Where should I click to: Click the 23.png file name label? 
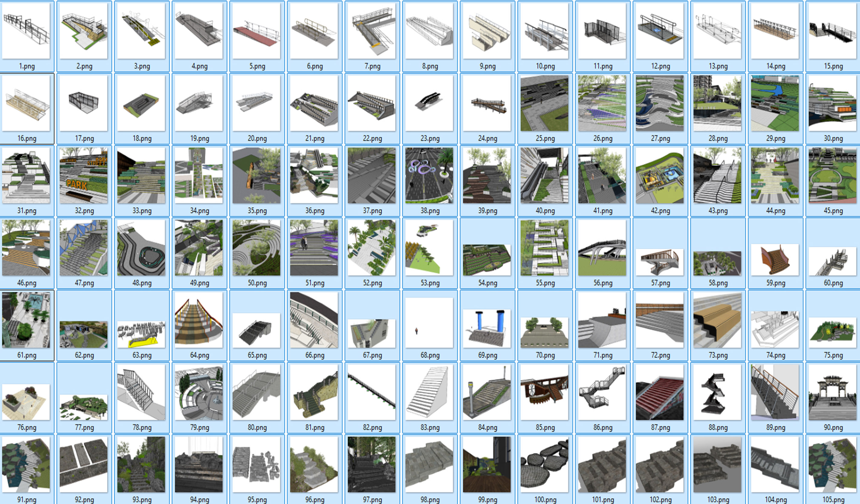click(430, 138)
